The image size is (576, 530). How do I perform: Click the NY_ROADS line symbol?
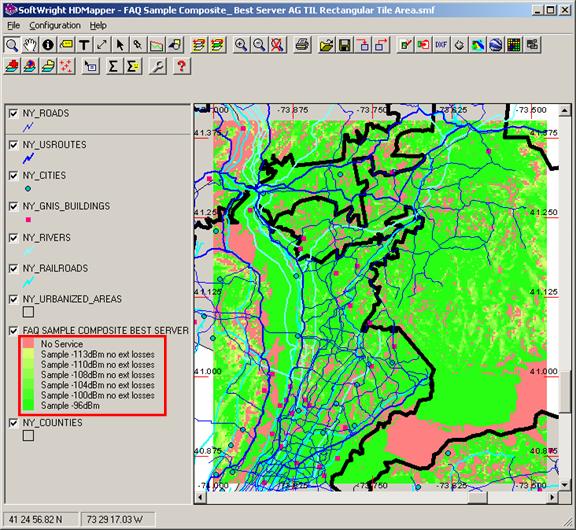tap(28, 127)
